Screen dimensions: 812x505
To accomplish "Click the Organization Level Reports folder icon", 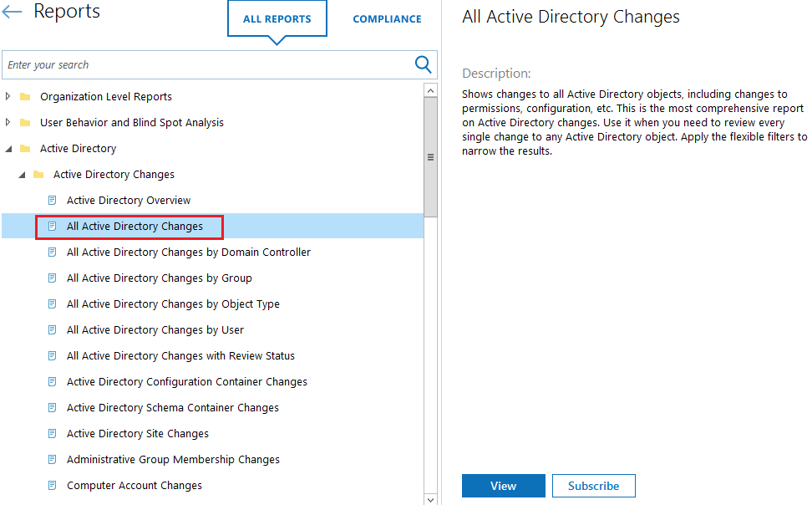I will point(25,97).
